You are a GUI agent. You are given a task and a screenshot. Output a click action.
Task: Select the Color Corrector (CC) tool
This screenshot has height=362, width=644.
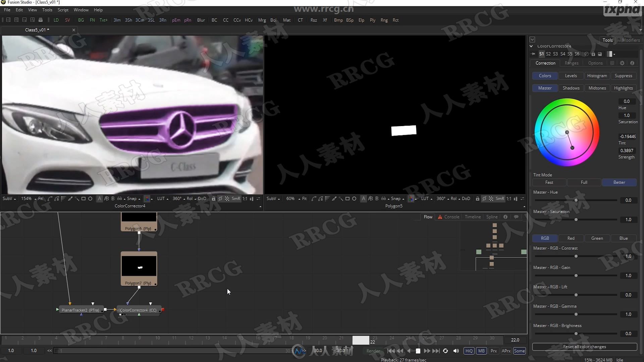pos(138,309)
